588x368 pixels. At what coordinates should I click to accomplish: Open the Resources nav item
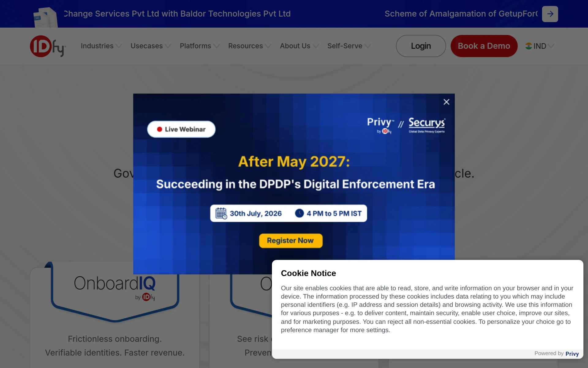pos(246,46)
